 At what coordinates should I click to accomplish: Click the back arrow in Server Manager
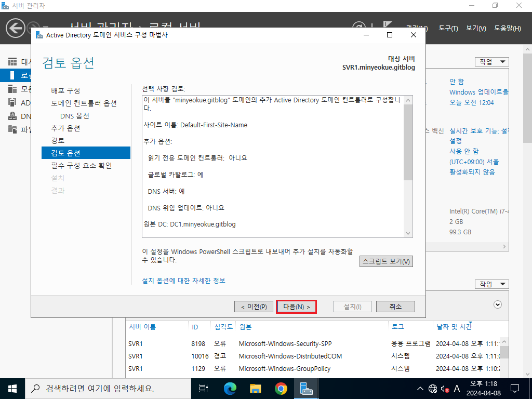coord(16,28)
